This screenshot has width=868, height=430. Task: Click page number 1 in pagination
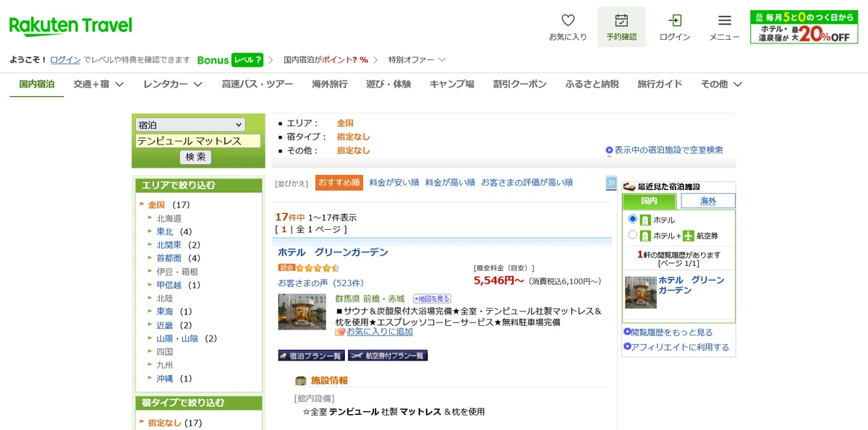pyautogui.click(x=284, y=229)
